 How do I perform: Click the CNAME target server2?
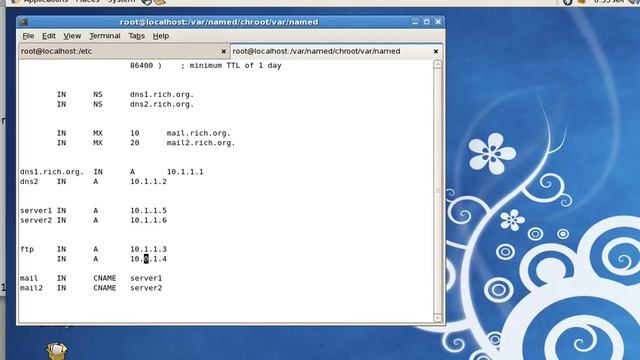coord(146,288)
